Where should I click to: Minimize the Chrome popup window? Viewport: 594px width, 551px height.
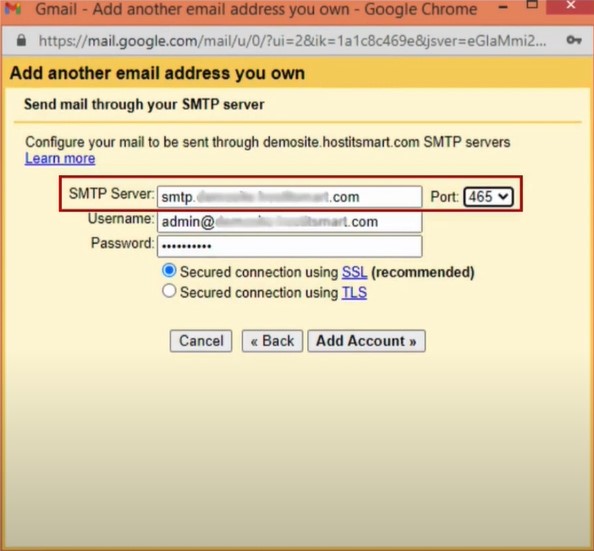[503, 7]
